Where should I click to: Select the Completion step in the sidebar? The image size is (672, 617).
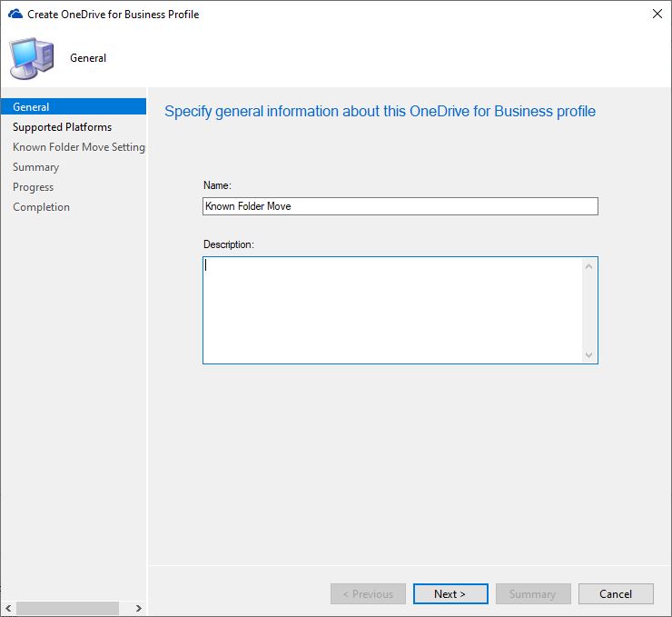41,207
